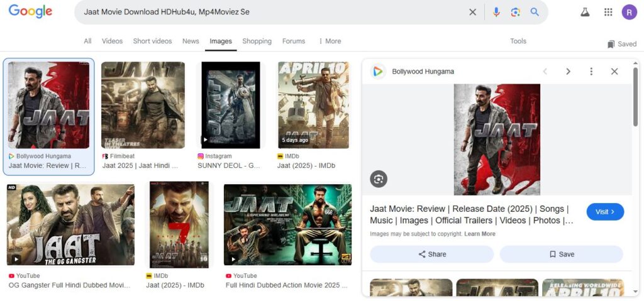Search inside image with Lens overlay icon

point(378,179)
